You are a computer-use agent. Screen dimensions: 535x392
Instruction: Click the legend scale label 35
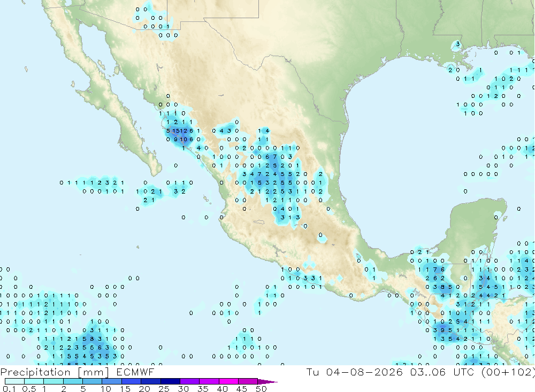coord(203,389)
